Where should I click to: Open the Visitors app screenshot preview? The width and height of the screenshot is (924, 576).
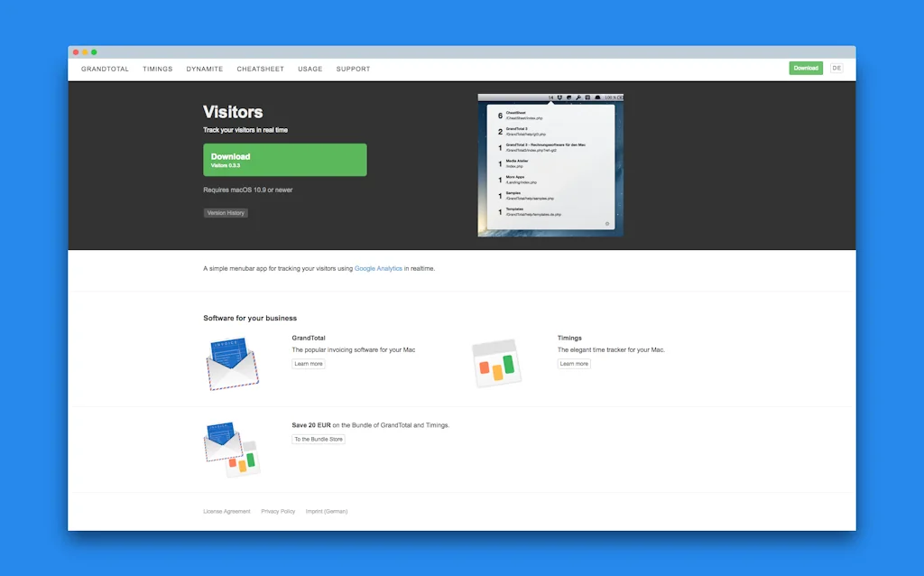(x=550, y=165)
